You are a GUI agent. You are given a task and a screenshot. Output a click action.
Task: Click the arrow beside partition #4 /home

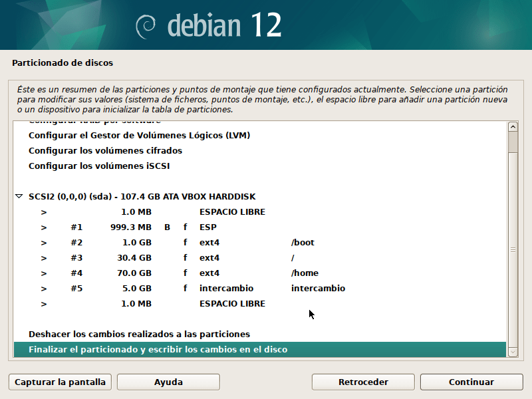click(x=44, y=273)
